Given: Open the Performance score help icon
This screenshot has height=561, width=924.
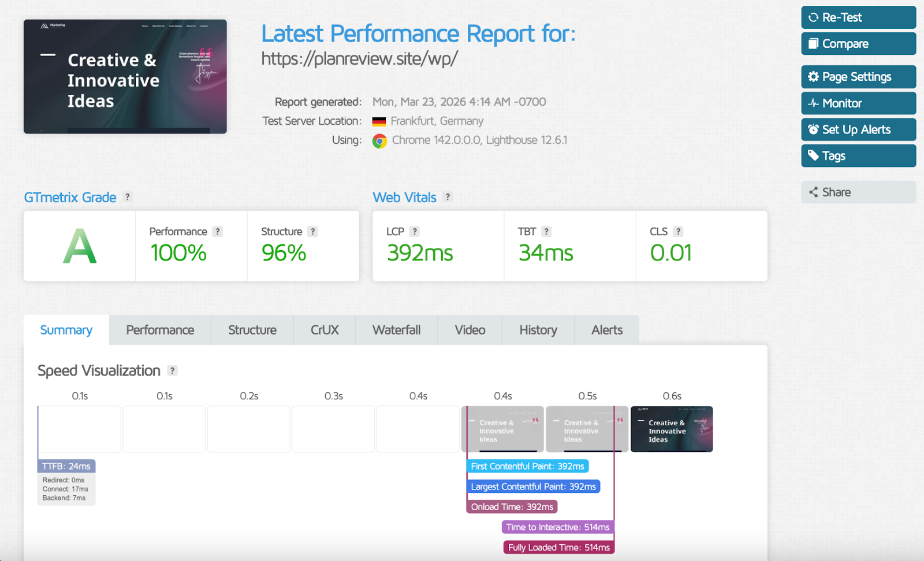Looking at the screenshot, I should [217, 232].
